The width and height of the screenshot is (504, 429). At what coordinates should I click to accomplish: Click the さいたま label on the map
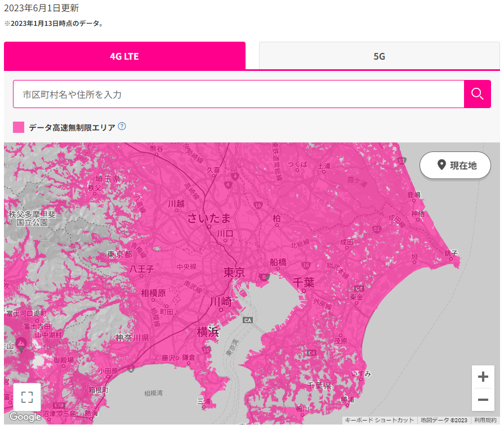[209, 218]
